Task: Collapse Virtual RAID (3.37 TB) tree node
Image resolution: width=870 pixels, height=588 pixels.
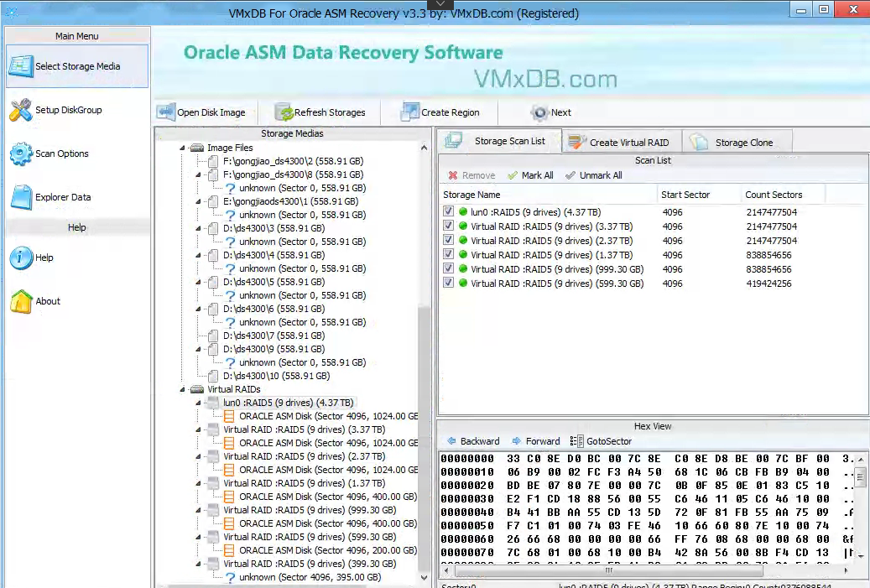Action: tap(198, 430)
